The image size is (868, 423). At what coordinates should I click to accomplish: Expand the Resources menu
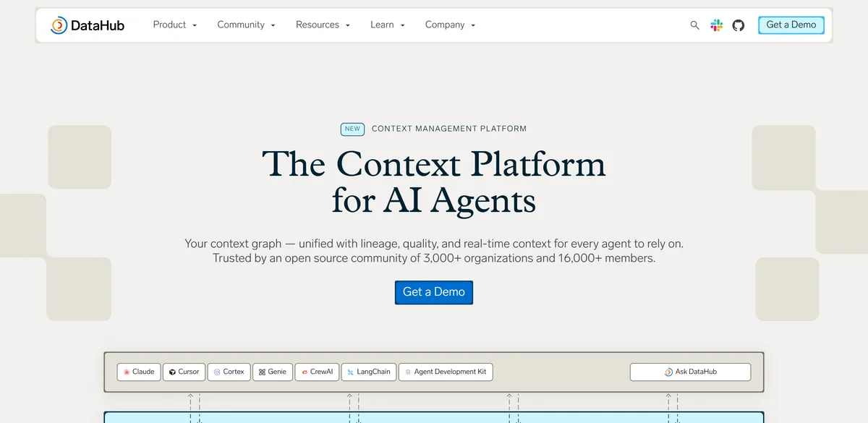[323, 25]
